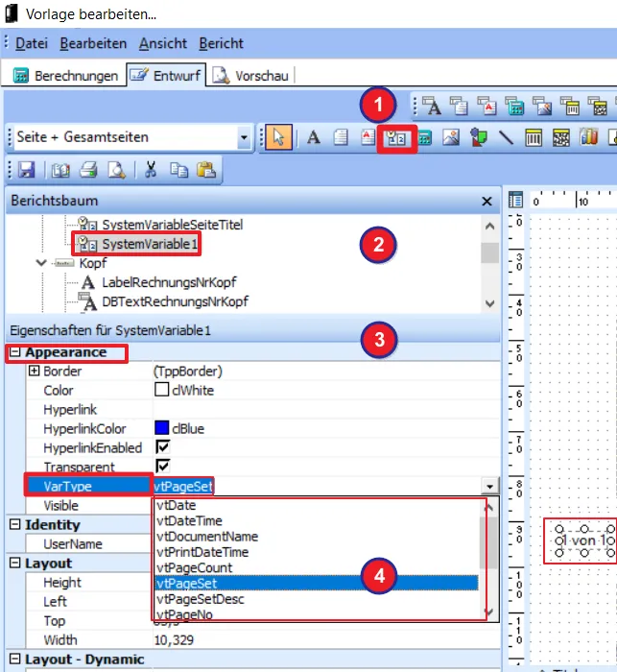Collapse the Appearance property group
617x672 pixels.
click(14, 352)
